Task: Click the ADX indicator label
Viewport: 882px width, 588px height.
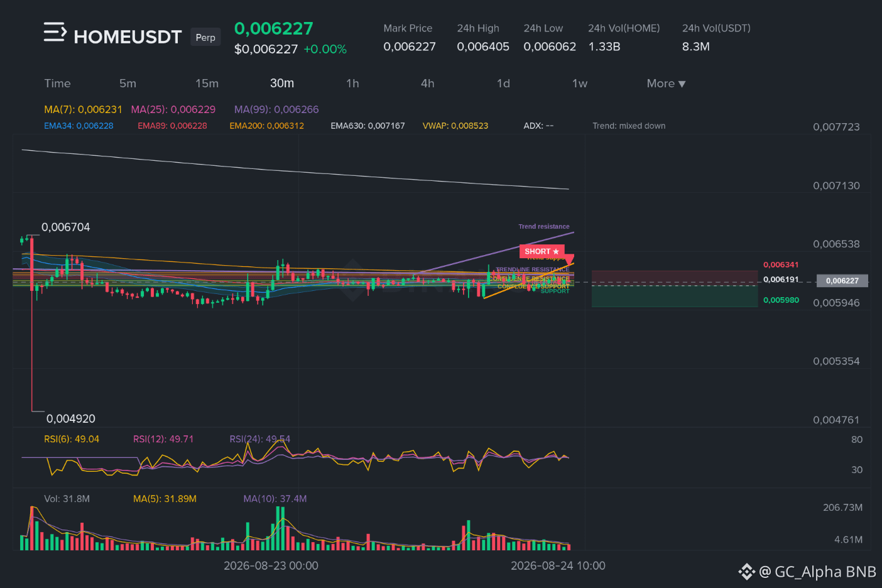Action: (538, 126)
